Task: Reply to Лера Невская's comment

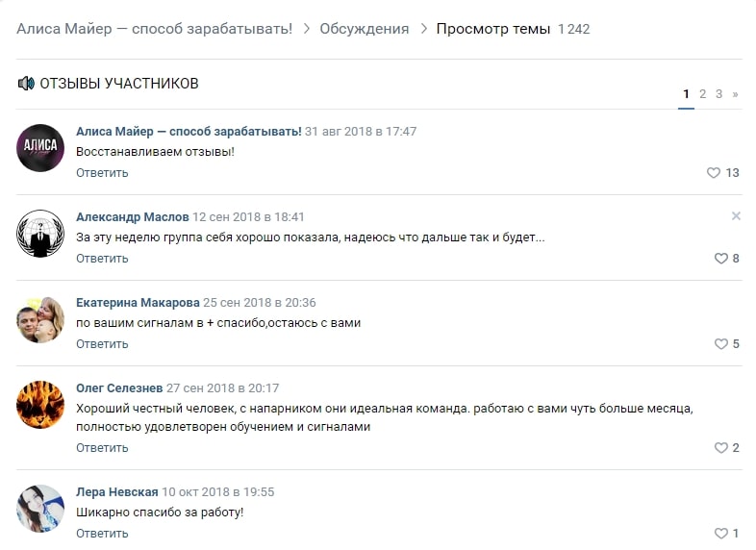Action: pyautogui.click(x=102, y=534)
